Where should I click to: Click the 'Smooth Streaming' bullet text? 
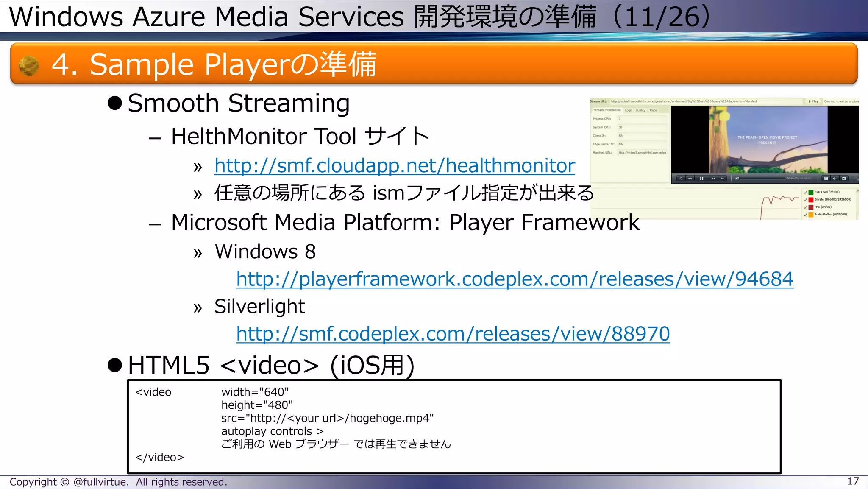pyautogui.click(x=239, y=103)
